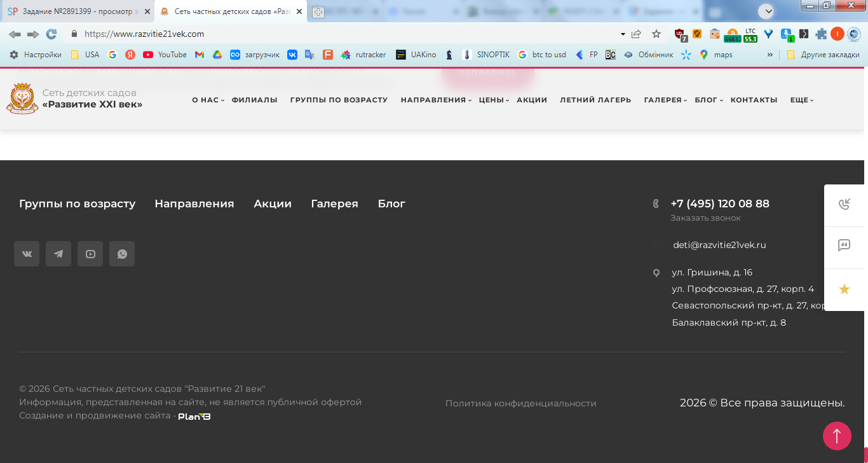Click the Gmail bookmark icon

click(200, 55)
